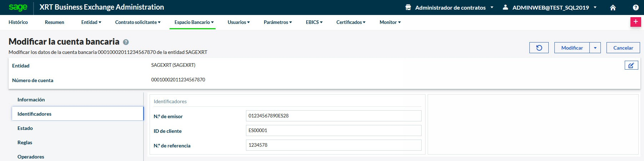This screenshot has height=161, width=644.
Task: Click the user profile icon
Action: 505,7
